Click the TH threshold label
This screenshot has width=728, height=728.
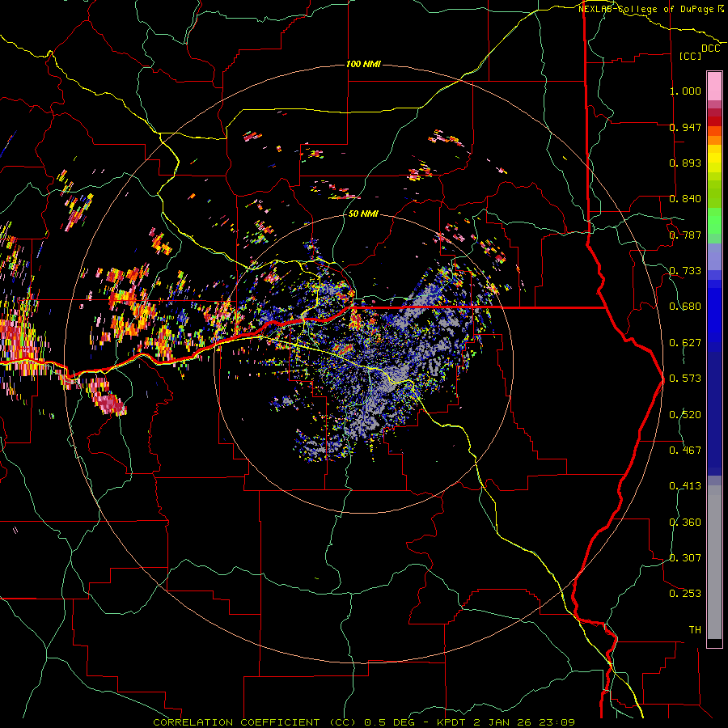coord(695,630)
